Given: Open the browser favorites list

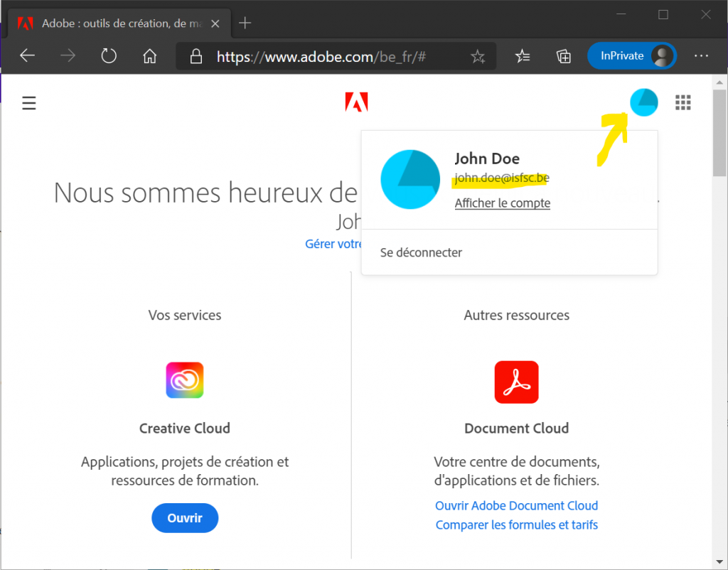Looking at the screenshot, I should [x=523, y=56].
